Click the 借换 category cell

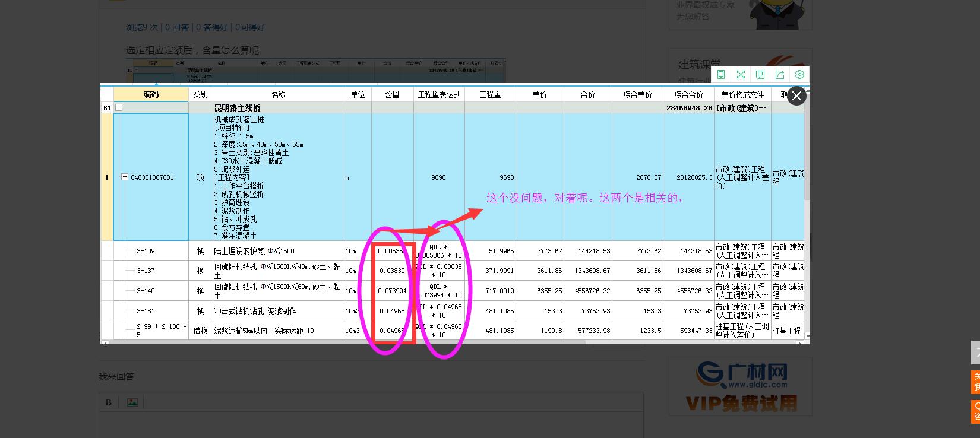[x=201, y=331]
